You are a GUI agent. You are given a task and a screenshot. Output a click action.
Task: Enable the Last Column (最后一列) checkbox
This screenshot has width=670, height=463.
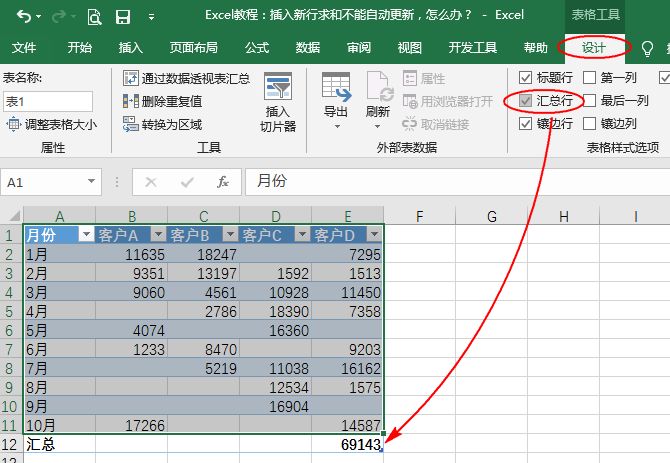tap(589, 101)
